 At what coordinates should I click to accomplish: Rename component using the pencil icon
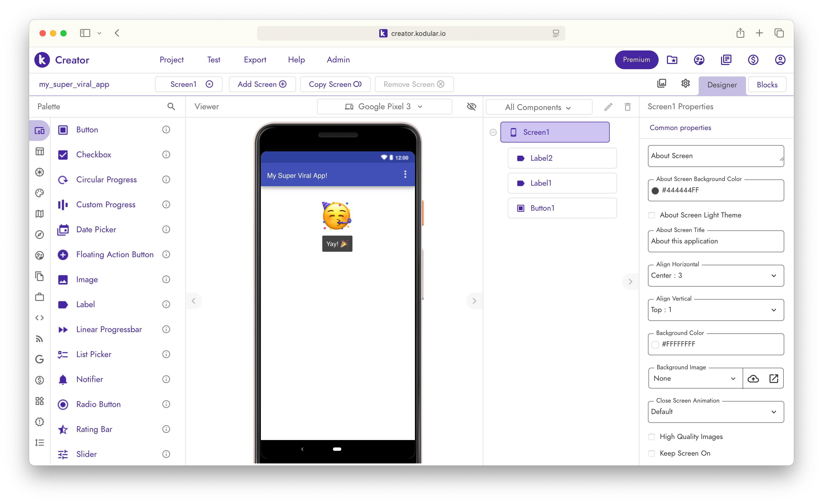coord(608,107)
